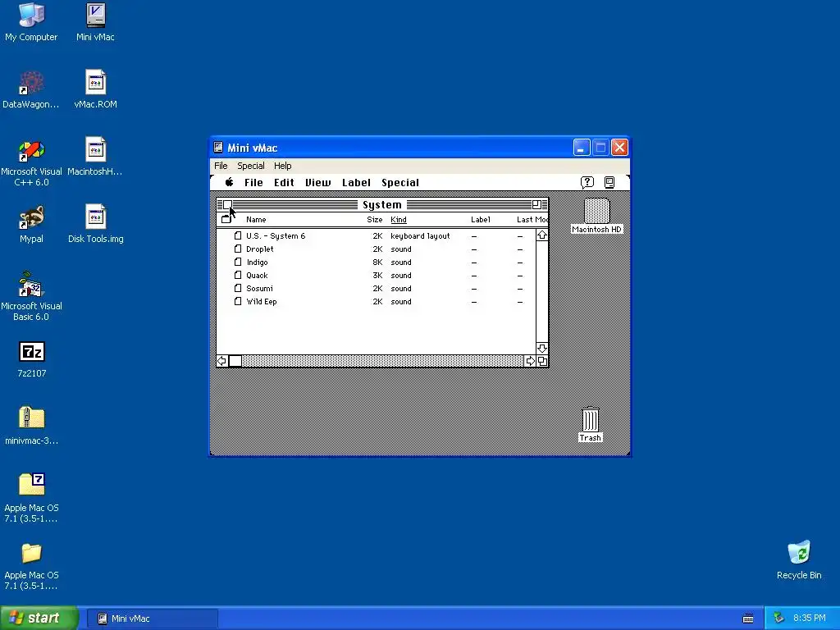Select Microsoft Visual Basic 6.0 icon
Viewport: 840px width, 630px height.
pyautogui.click(x=31, y=285)
